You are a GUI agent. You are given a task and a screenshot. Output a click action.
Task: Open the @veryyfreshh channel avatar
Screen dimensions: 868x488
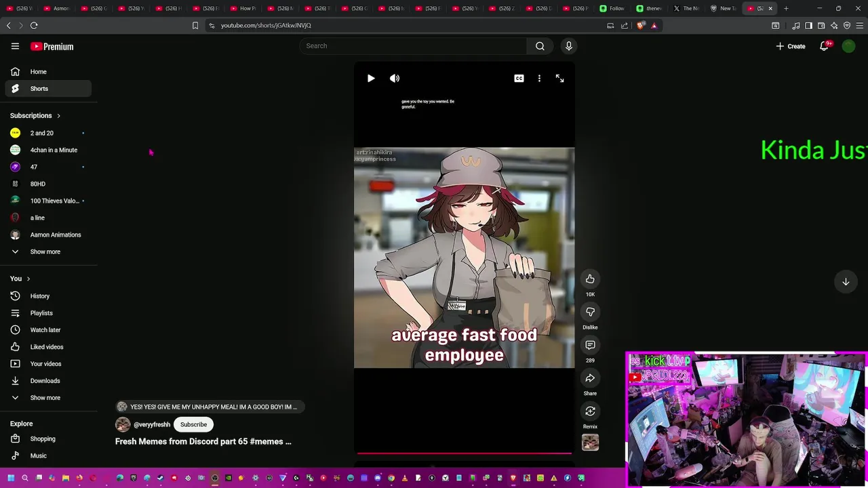[x=123, y=424]
